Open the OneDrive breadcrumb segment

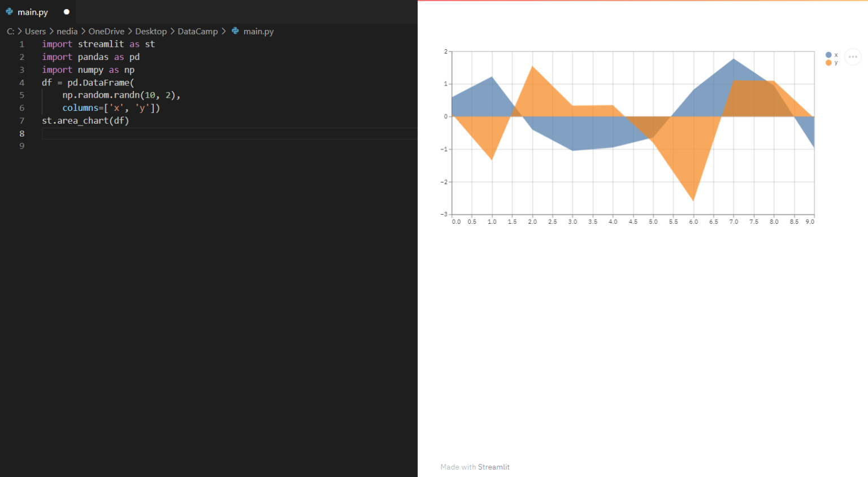point(106,31)
